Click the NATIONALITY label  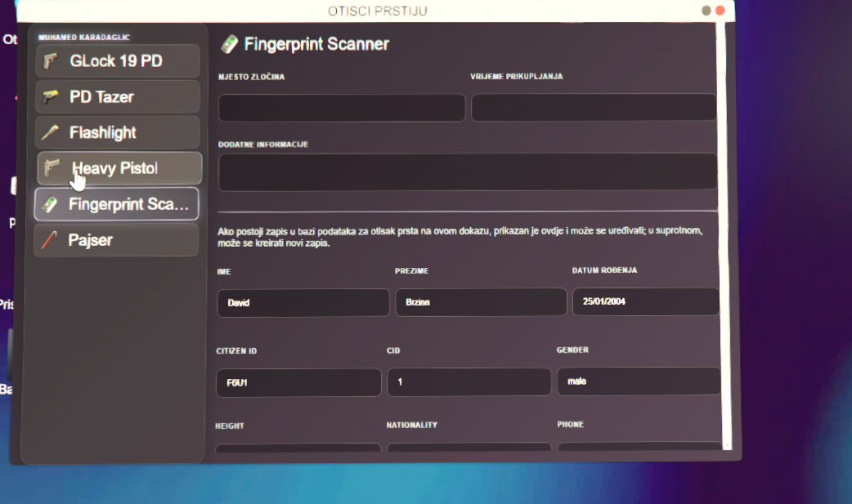pyautogui.click(x=412, y=425)
